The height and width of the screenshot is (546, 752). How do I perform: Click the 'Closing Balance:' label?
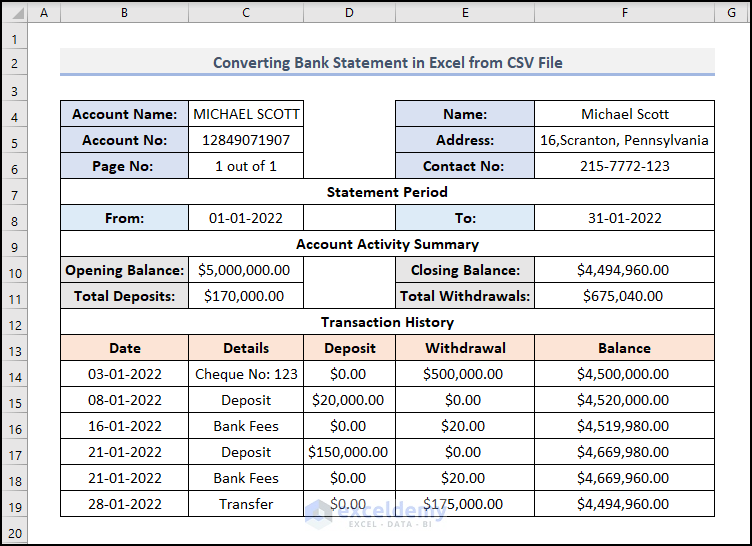tap(465, 270)
